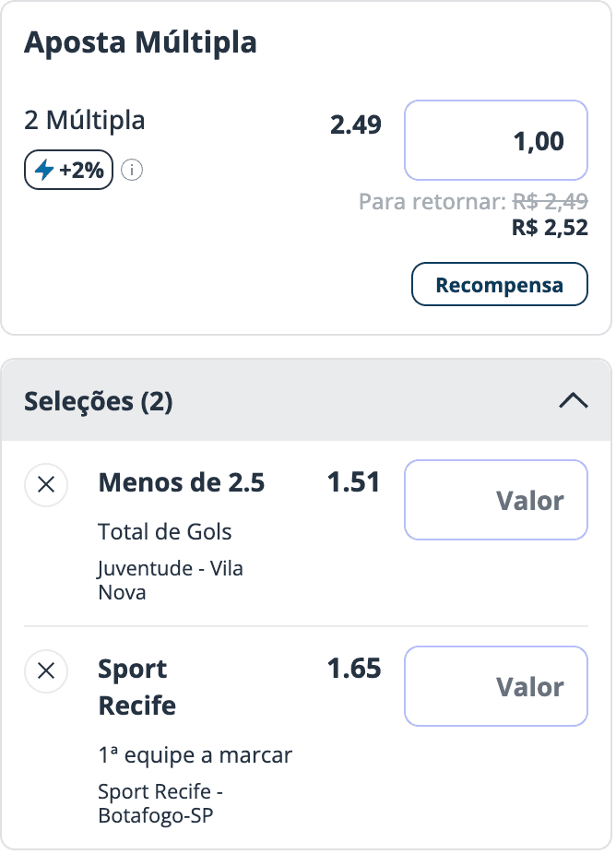The width and height of the screenshot is (616, 854).
Task: Remove the Sport Recife selection
Action: click(46, 671)
